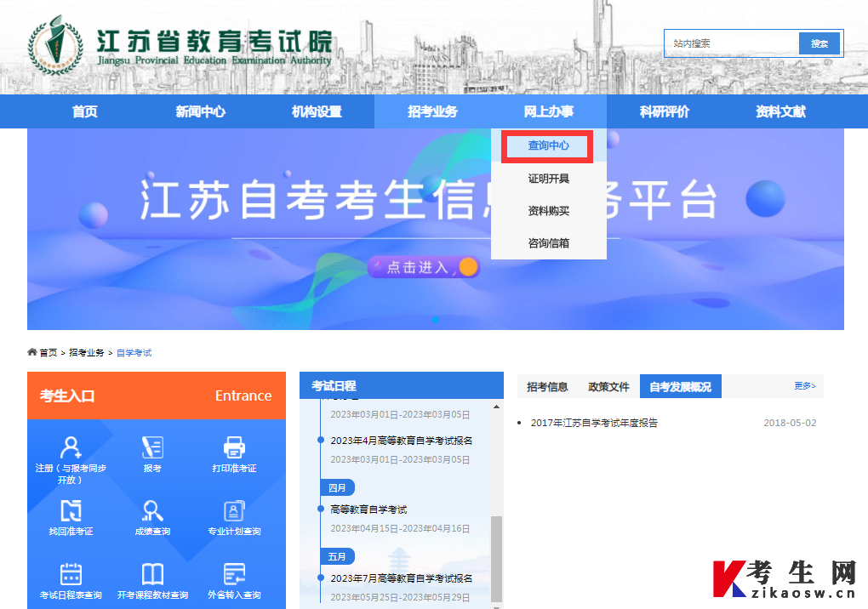This screenshot has width=868, height=609.
Task: Open the 2017年江苏自学考试年度报告 article
Action: point(594,423)
